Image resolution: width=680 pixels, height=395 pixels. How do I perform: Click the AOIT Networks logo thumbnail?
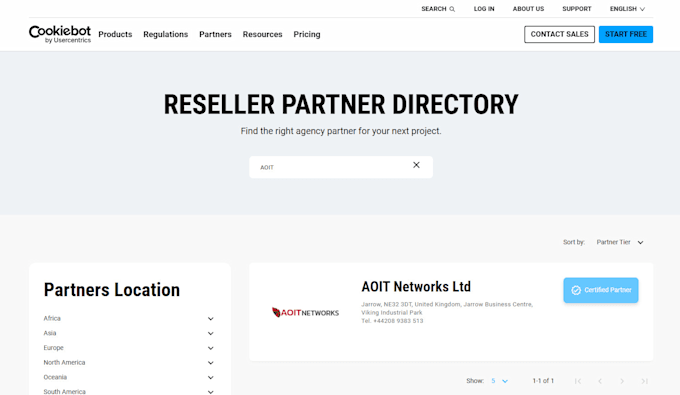(305, 312)
